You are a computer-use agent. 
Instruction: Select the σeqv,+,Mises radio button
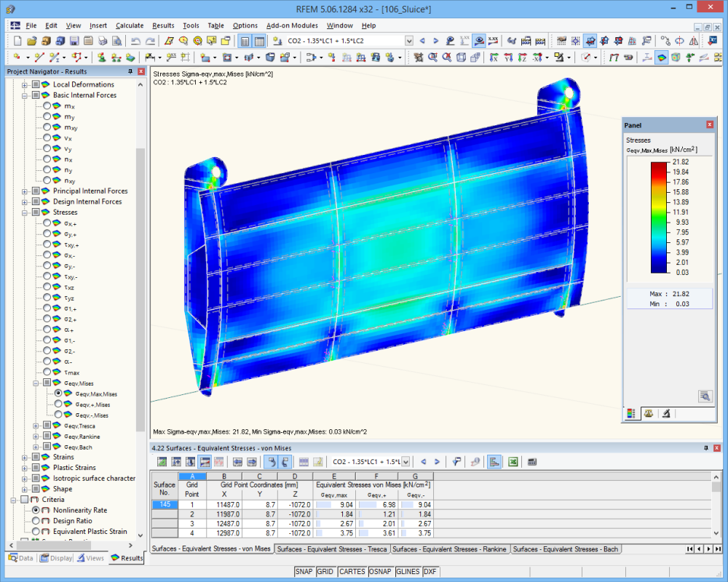pos(58,404)
